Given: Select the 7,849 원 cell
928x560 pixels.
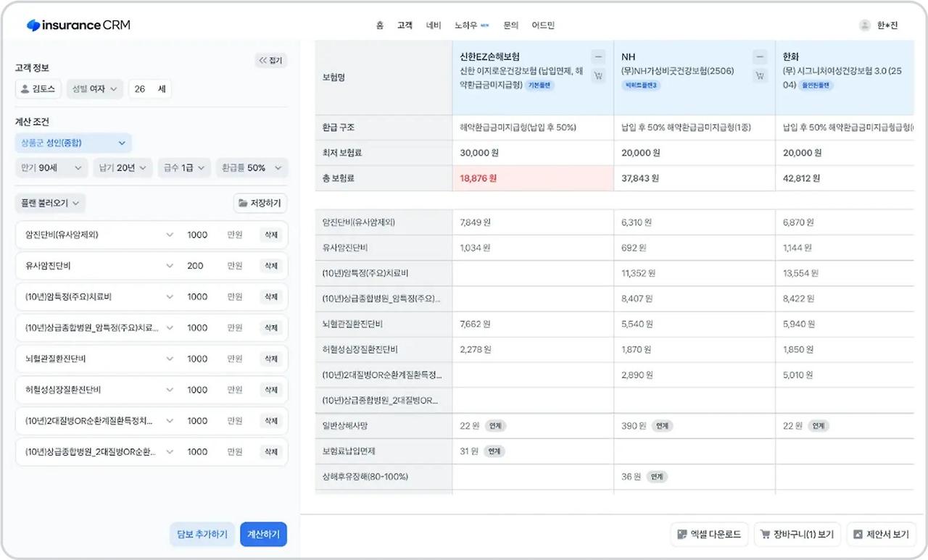Looking at the screenshot, I should coord(533,222).
